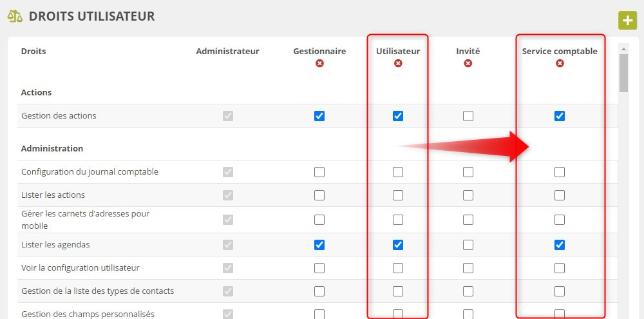The image size is (644, 319).
Task: Uncheck Lister les agendas for Service comptable
Action: (560, 245)
